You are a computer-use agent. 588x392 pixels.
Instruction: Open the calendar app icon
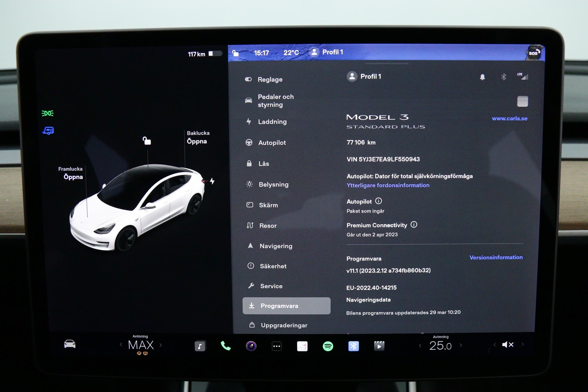pyautogui.click(x=302, y=346)
